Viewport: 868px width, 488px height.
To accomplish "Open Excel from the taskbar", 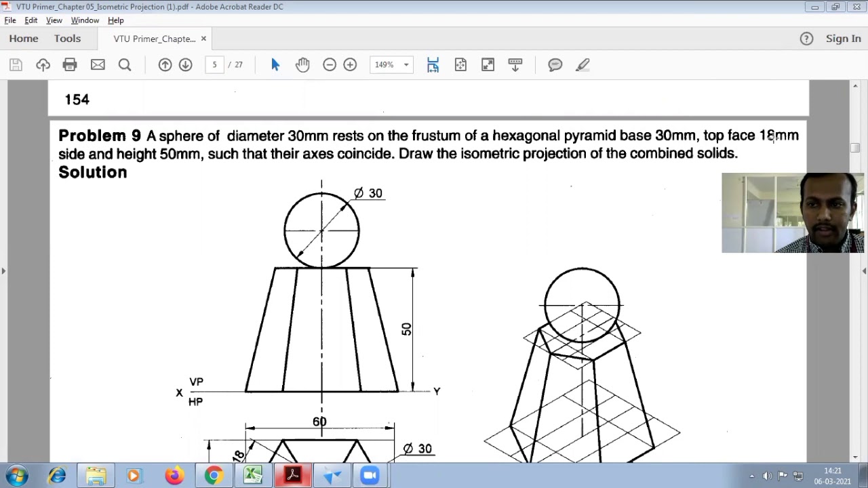I will [x=253, y=476].
